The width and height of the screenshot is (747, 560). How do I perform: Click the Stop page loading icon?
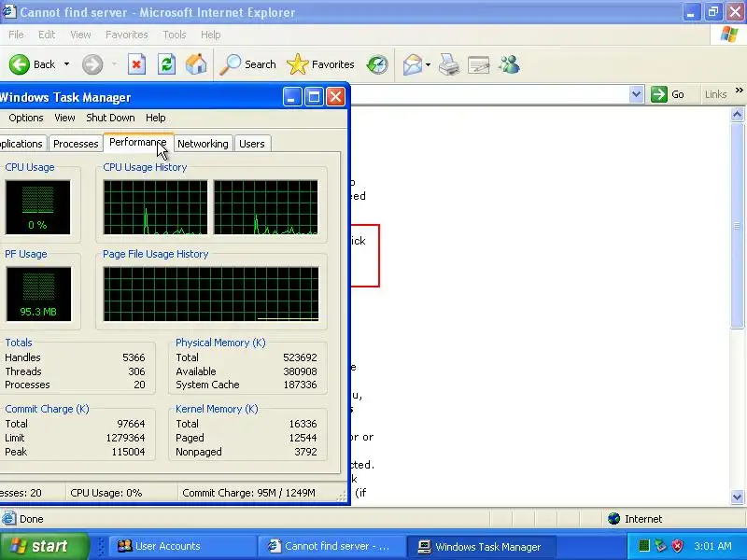click(136, 64)
